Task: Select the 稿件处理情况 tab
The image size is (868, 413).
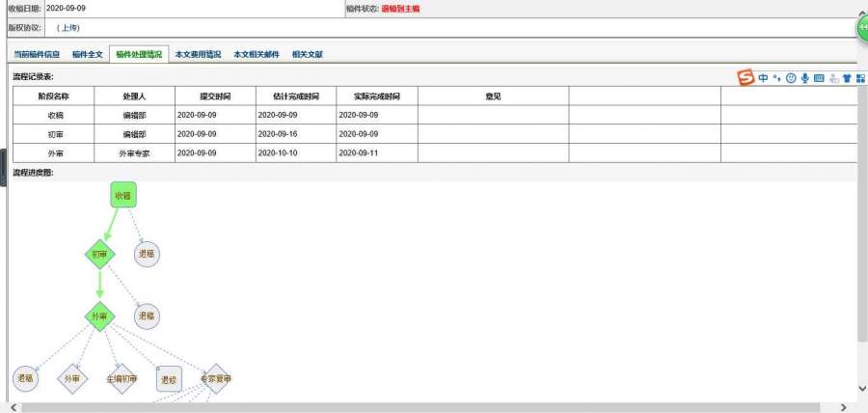Action: tap(139, 54)
